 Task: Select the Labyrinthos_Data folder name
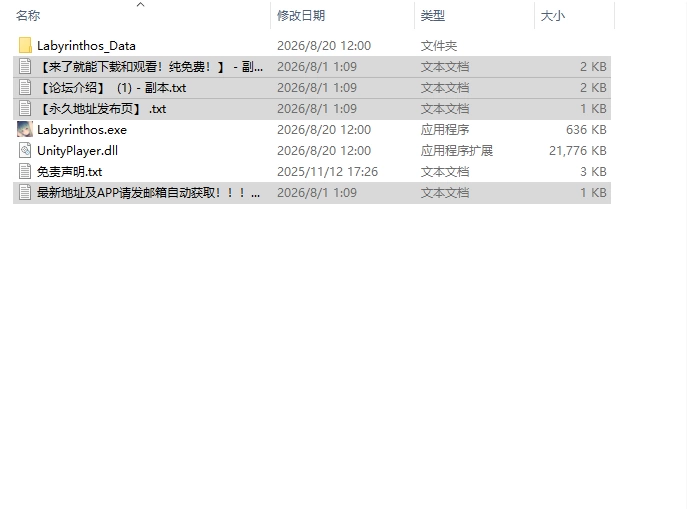pos(86,46)
